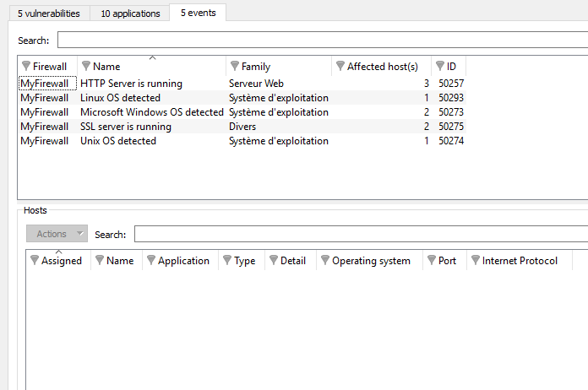Sort events by Family column header
This screenshot has height=390, width=588.
[279, 67]
